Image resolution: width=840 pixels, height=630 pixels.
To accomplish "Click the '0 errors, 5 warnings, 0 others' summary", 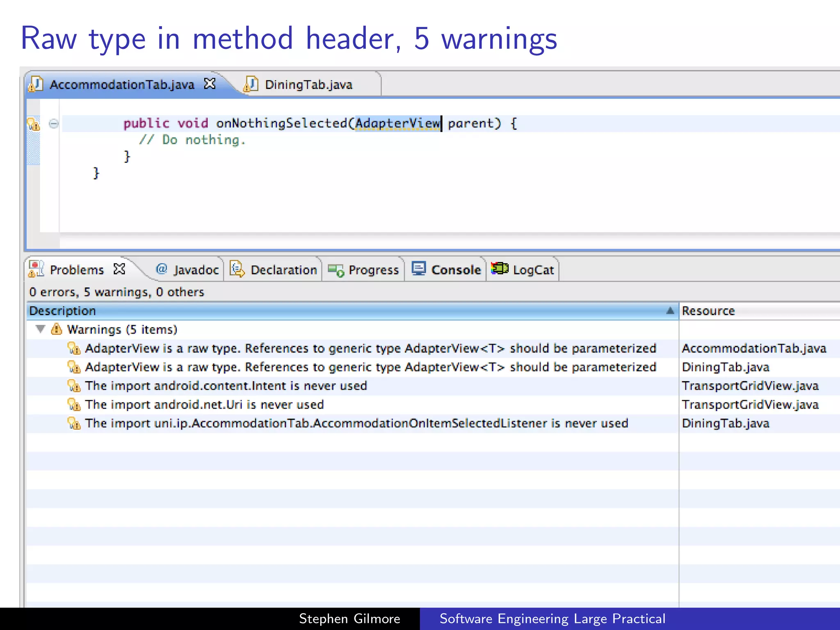I will pyautogui.click(x=116, y=292).
